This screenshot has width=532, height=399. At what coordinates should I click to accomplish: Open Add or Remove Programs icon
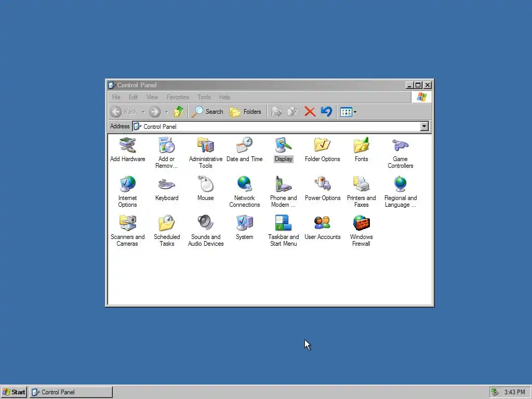[x=166, y=145]
